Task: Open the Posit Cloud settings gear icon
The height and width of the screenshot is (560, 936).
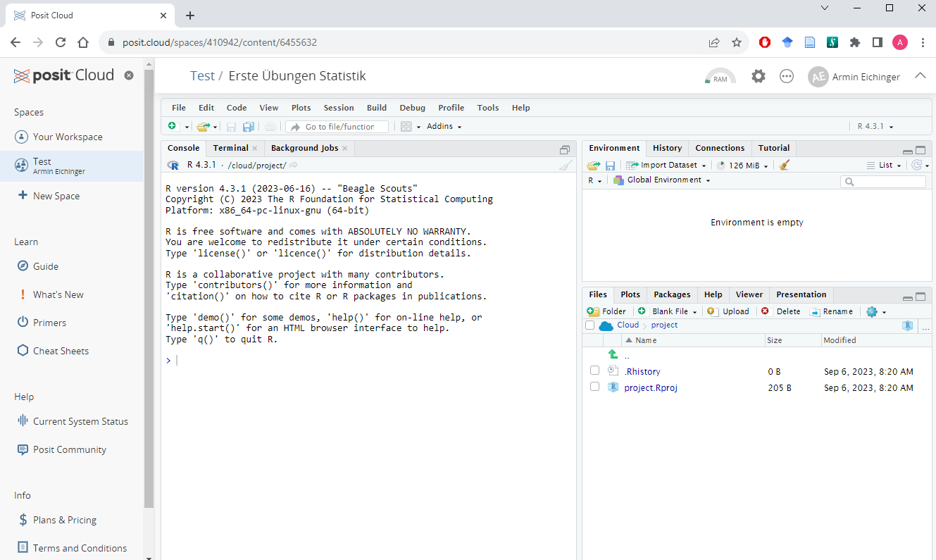Action: [x=758, y=76]
